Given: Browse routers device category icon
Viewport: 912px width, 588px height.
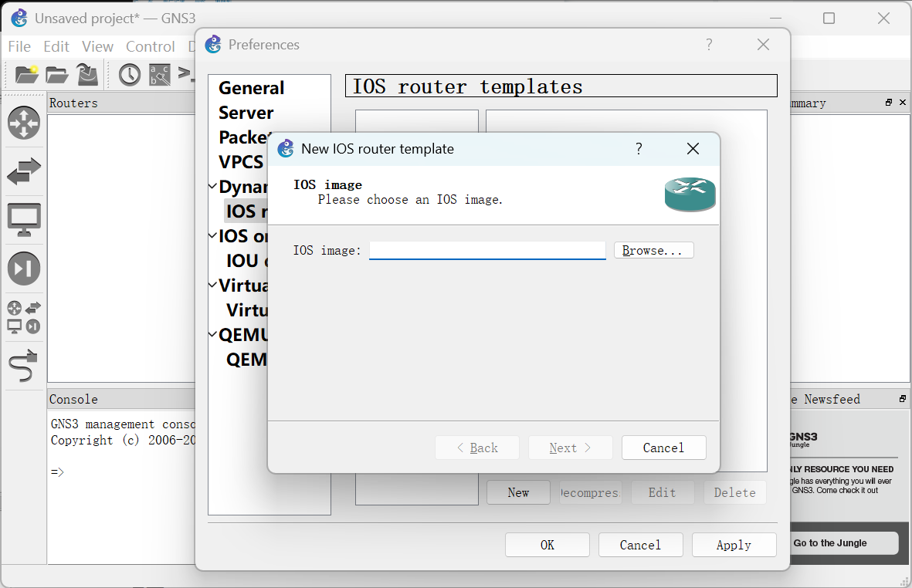Looking at the screenshot, I should point(24,123).
